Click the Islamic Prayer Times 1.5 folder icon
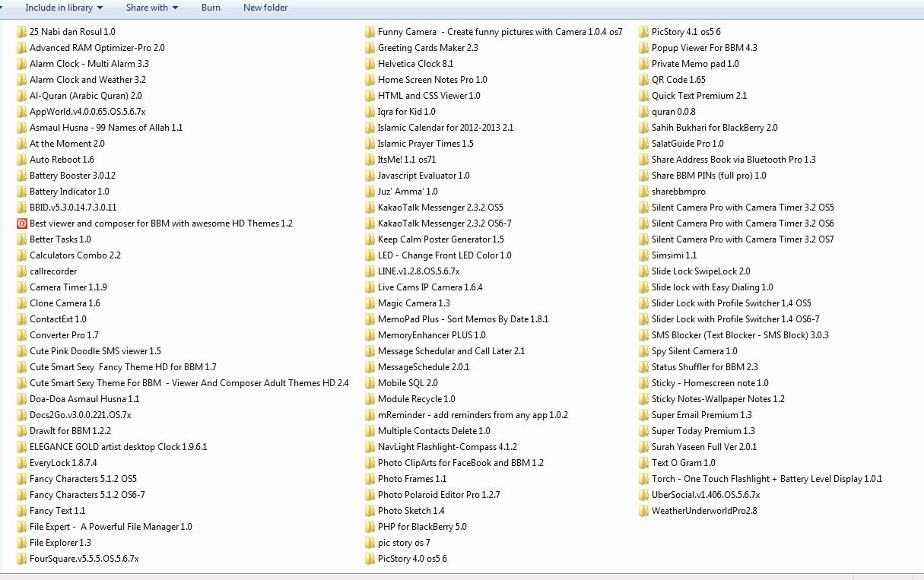The height and width of the screenshot is (580, 924). click(370, 144)
